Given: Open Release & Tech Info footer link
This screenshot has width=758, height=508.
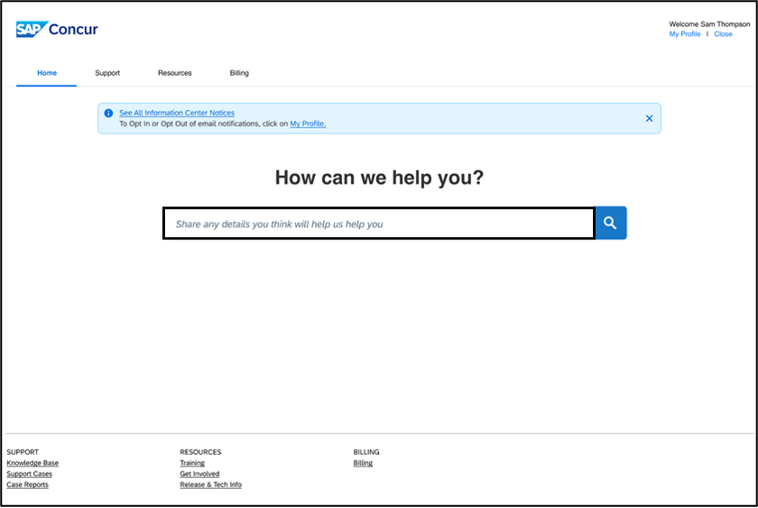Looking at the screenshot, I should (211, 484).
